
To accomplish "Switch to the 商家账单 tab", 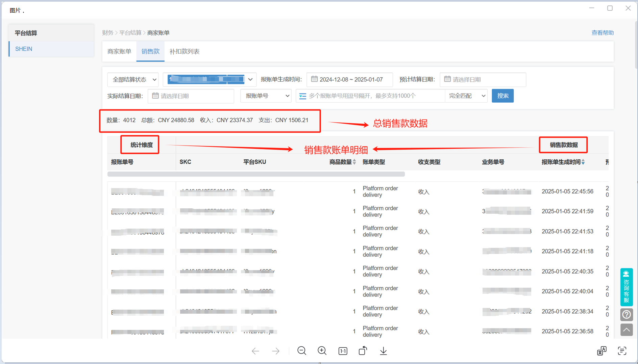I will click(119, 51).
